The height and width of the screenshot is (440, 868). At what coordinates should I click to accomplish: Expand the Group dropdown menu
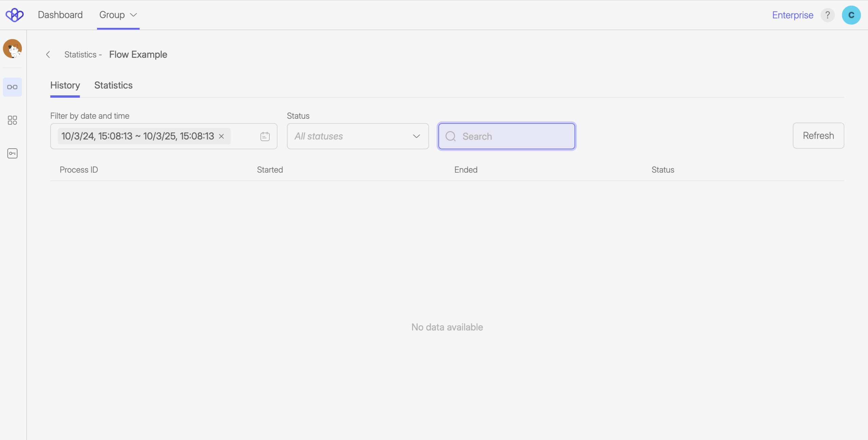pos(118,15)
